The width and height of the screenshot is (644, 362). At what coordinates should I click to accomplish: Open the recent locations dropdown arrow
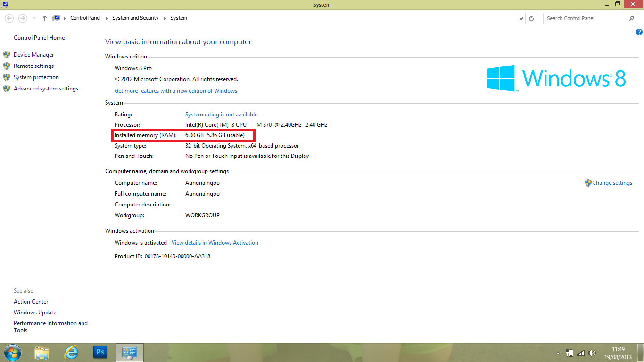pos(34,18)
